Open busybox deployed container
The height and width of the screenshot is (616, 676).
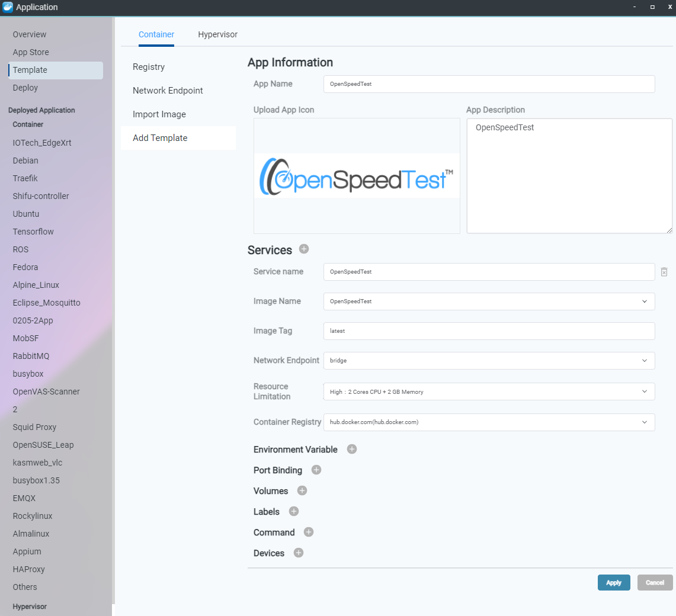click(28, 374)
